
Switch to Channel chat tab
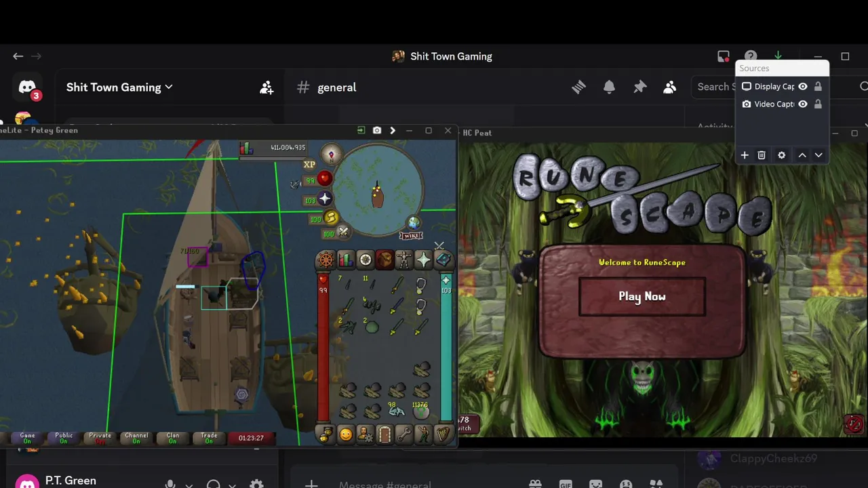pyautogui.click(x=136, y=438)
